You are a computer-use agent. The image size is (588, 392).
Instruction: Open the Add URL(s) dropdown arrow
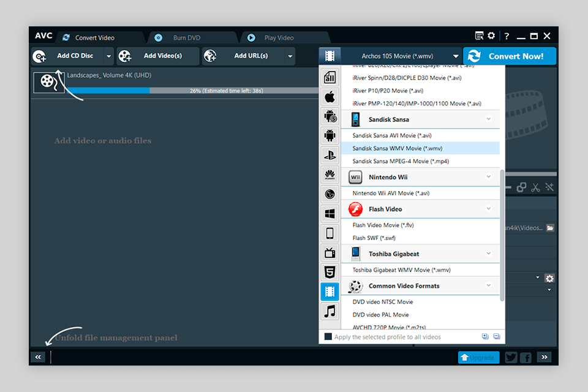[290, 56]
